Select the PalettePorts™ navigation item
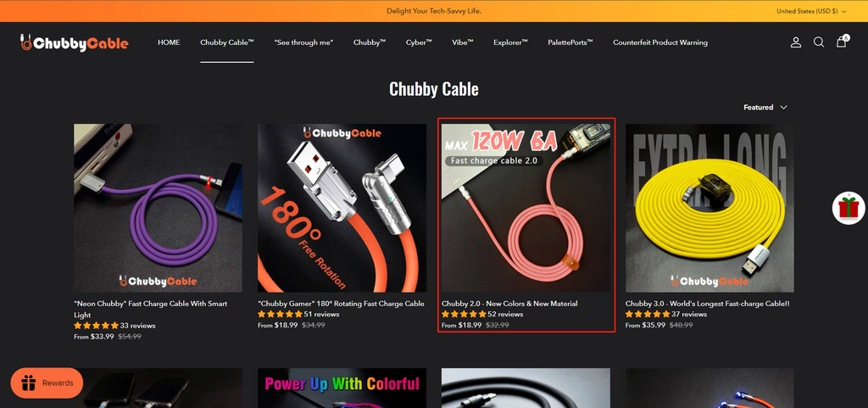This screenshot has width=868, height=408. (x=570, y=42)
